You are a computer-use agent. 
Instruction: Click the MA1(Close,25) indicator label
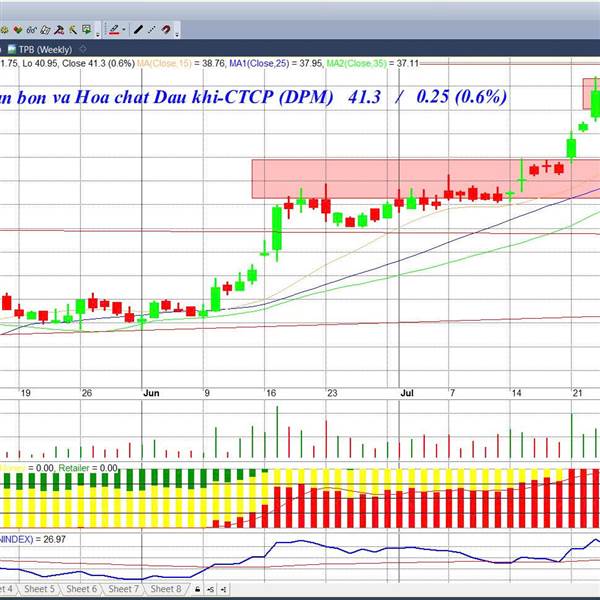pyautogui.click(x=259, y=64)
